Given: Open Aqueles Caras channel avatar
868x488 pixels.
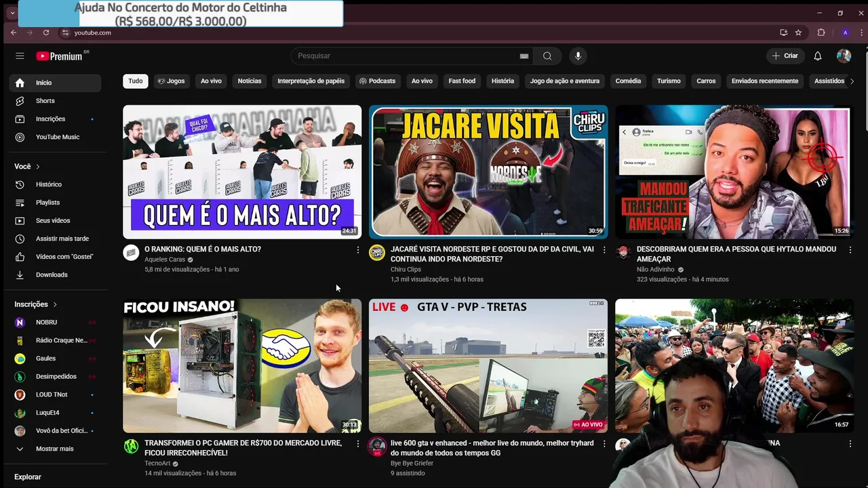Looking at the screenshot, I should click(131, 253).
